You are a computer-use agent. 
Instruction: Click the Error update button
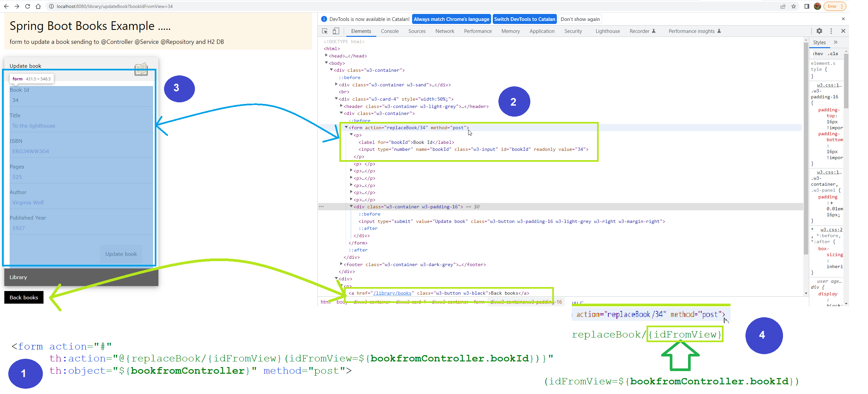[x=835, y=6]
